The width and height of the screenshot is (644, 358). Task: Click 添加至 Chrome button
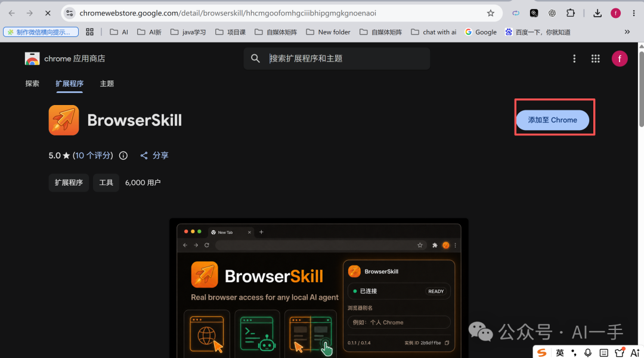552,120
